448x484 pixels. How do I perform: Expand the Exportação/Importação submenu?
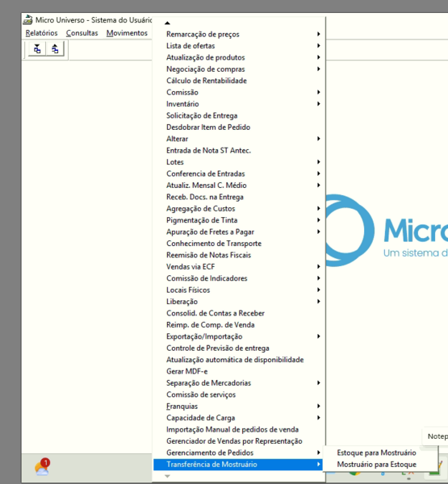pos(239,336)
